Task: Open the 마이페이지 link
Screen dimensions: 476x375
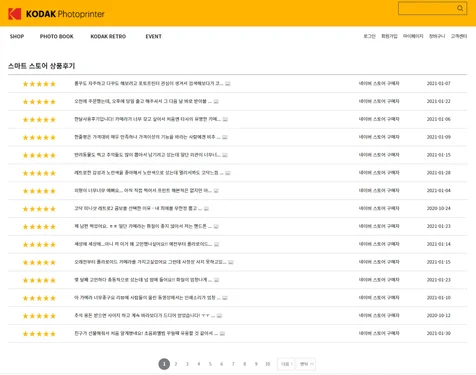Action: pyautogui.click(x=413, y=36)
